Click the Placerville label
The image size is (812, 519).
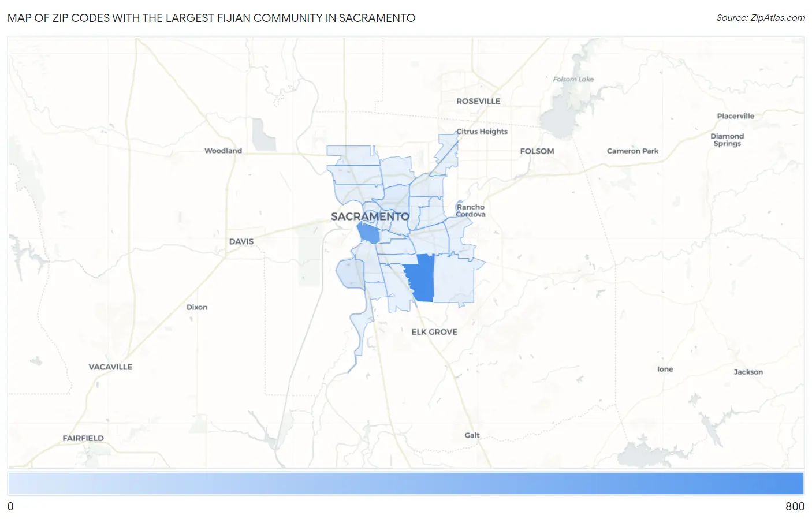pyautogui.click(x=736, y=116)
